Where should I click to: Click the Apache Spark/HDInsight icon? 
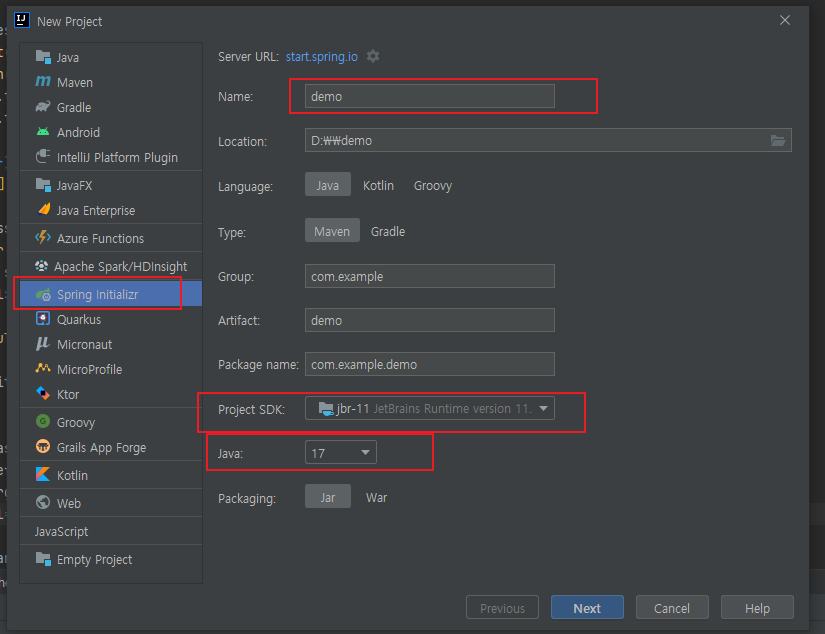tap(41, 266)
